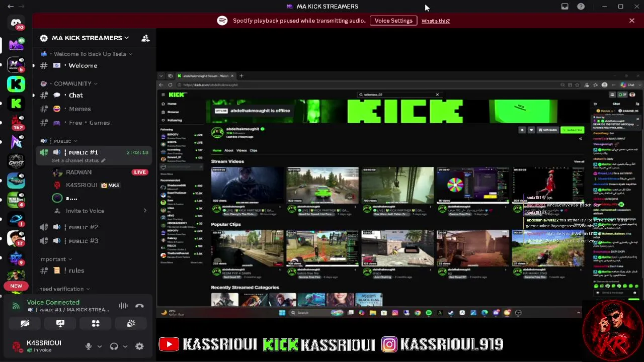The height and width of the screenshot is (362, 644).
Task: Open the Discord inbox icon
Action: pos(565,7)
